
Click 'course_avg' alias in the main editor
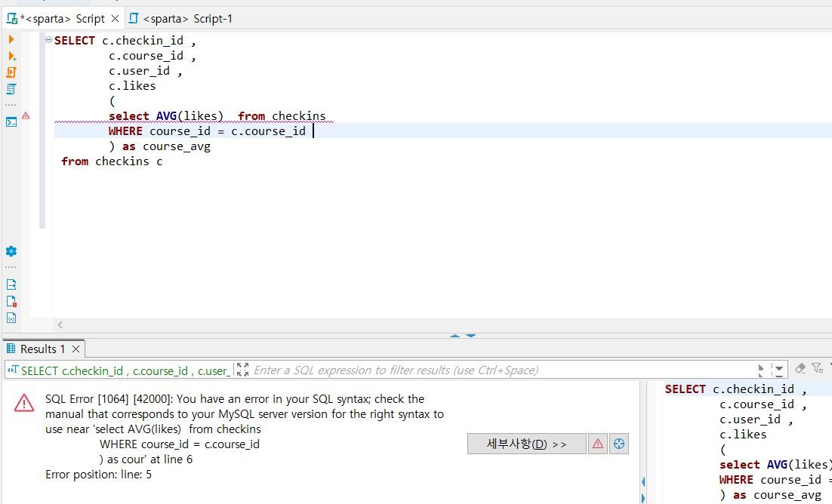[x=177, y=146]
